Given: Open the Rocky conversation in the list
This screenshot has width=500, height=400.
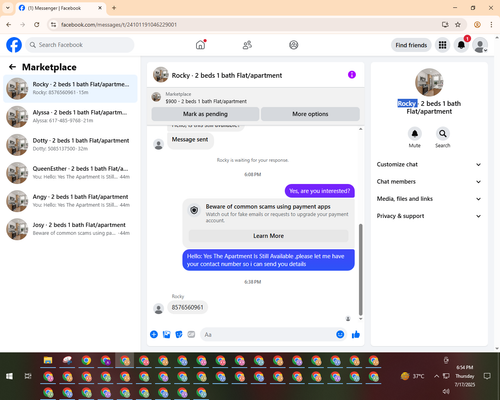Looking at the screenshot, I should pyautogui.click(x=70, y=89).
